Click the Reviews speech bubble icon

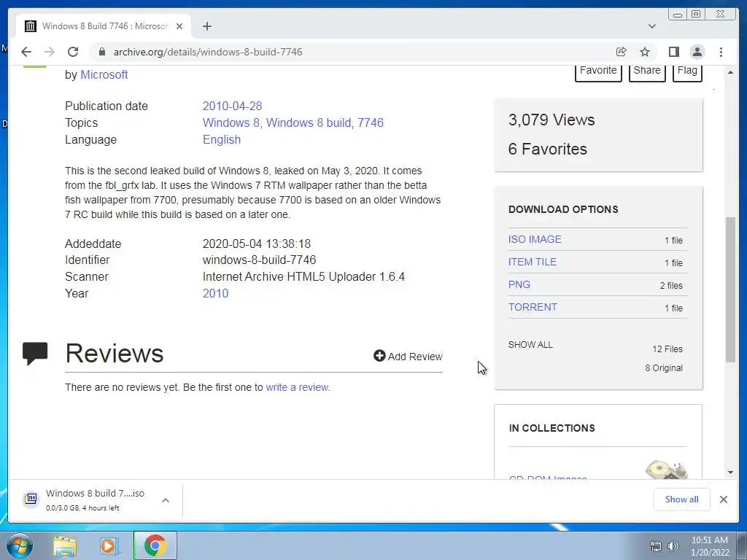point(35,354)
